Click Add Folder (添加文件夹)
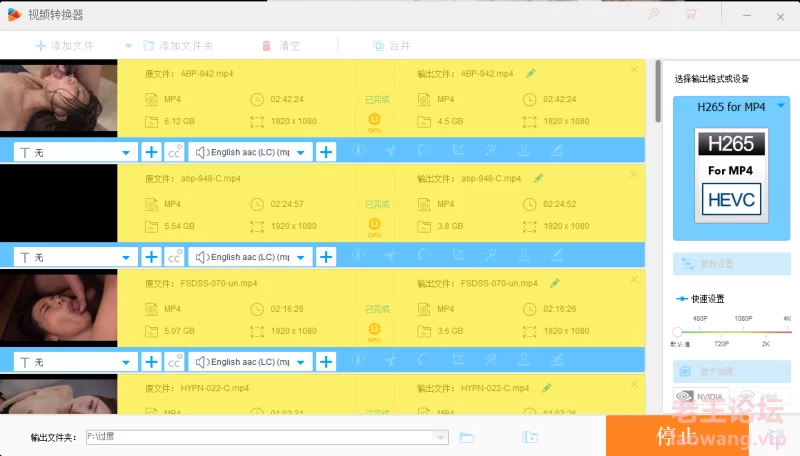The width and height of the screenshot is (800, 456). [178, 46]
